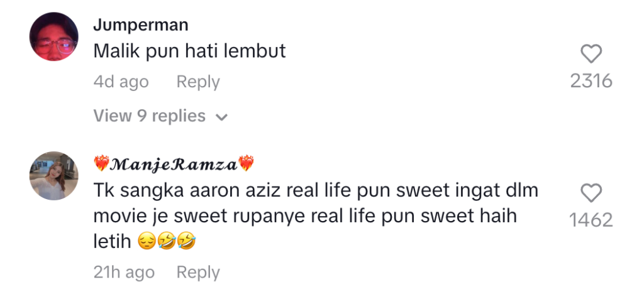Visit the Jumperman username profile
The width and height of the screenshot is (644, 287).
[141, 25]
